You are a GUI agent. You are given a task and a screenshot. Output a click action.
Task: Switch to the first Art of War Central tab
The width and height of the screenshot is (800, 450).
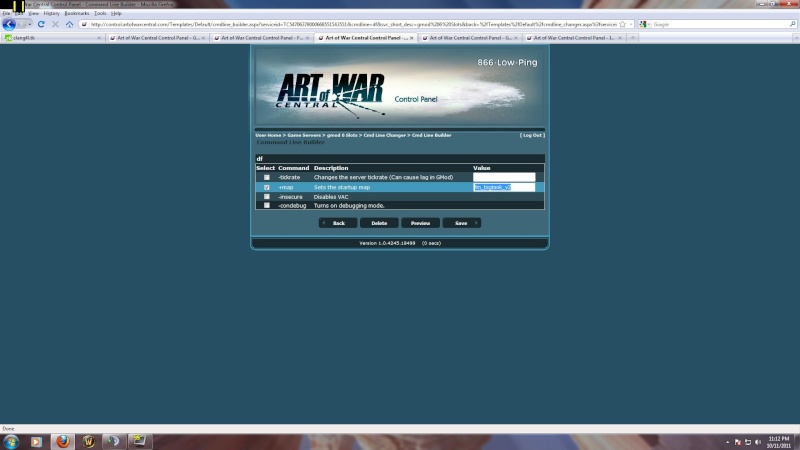click(x=158, y=38)
